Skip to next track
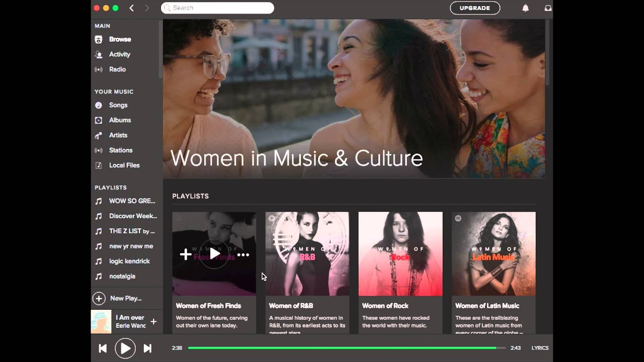Viewport: 644px width, 362px height. [147, 348]
